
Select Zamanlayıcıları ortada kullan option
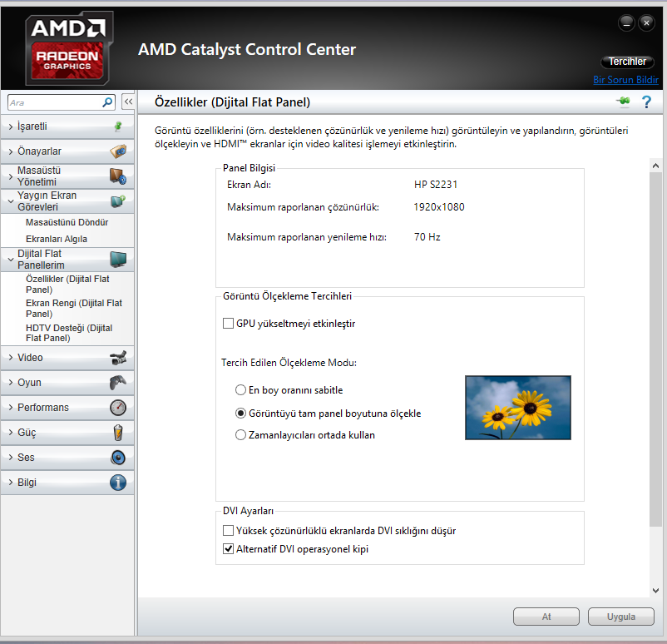click(240, 435)
